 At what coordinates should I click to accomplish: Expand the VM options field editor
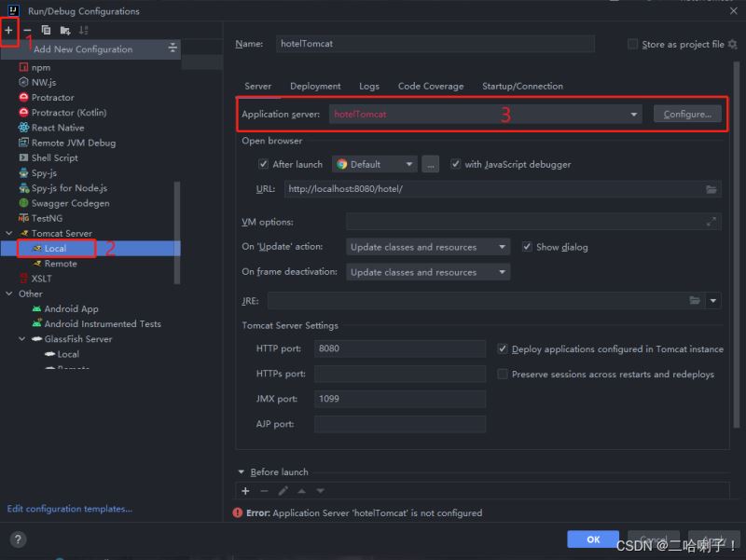click(711, 222)
